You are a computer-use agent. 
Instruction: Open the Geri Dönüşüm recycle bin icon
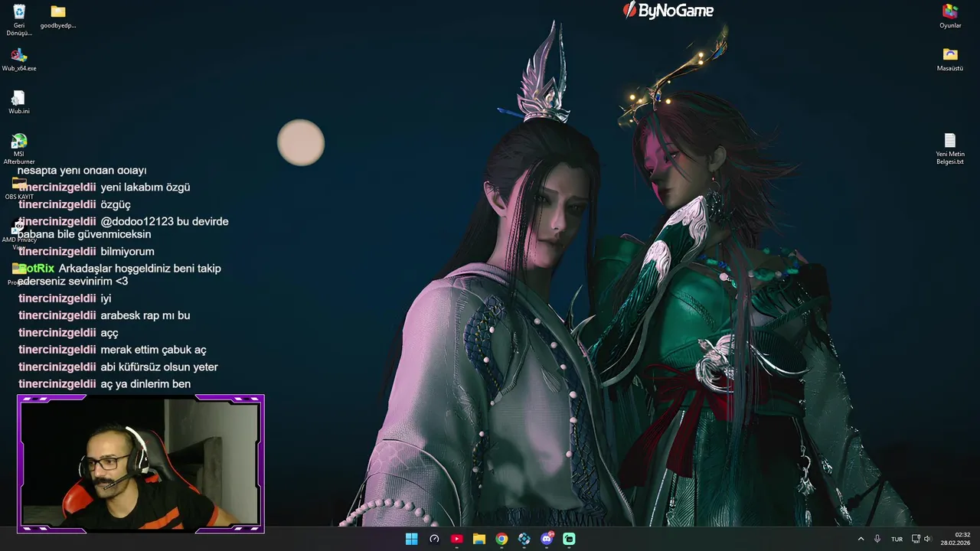click(x=19, y=20)
